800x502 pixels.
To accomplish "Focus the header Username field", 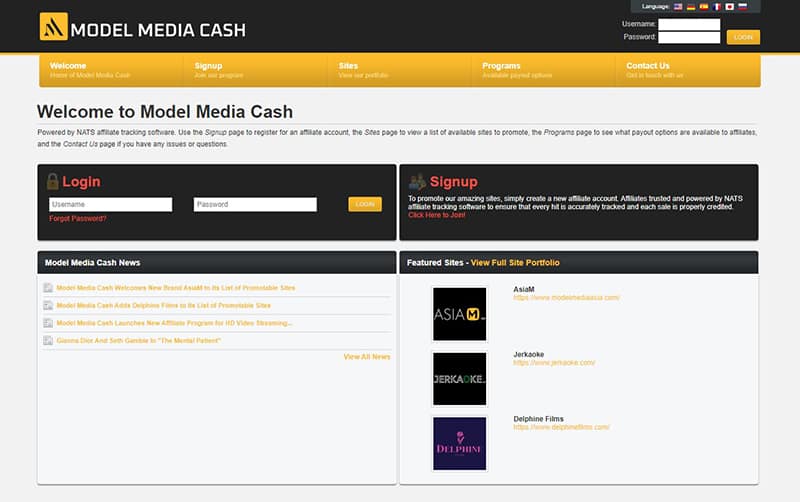I will (689, 24).
